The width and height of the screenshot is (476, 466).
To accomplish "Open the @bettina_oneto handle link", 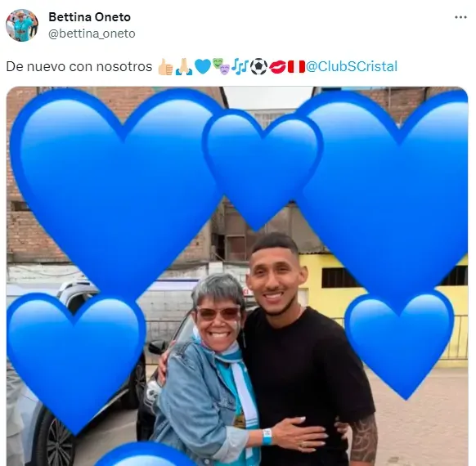I will pyautogui.click(x=92, y=34).
